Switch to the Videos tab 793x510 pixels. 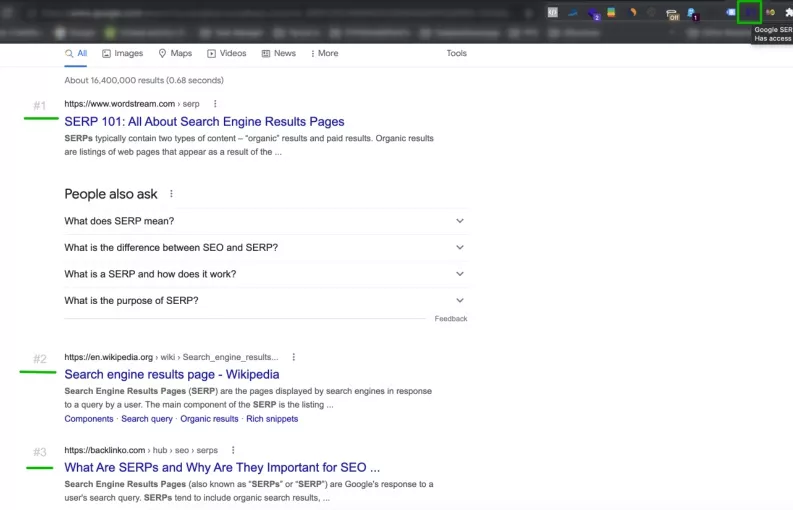(227, 54)
